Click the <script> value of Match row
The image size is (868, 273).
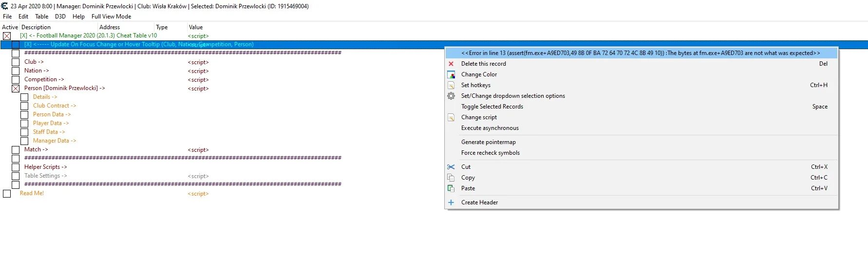point(198,150)
